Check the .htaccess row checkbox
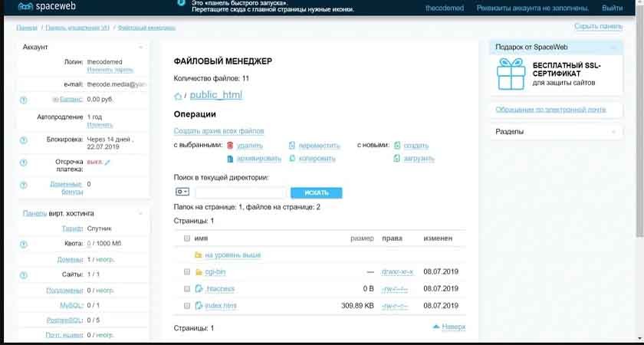Image resolution: width=644 pixels, height=345 pixels. click(x=187, y=289)
